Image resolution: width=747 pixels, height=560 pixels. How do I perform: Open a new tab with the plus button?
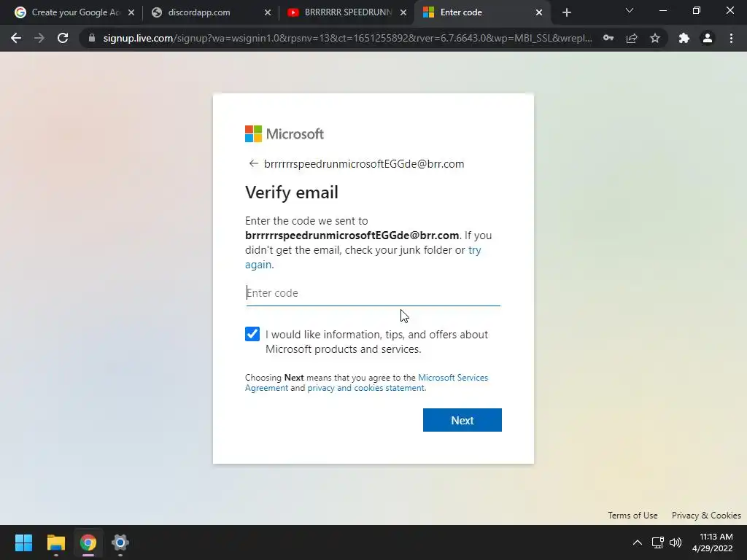click(x=566, y=12)
